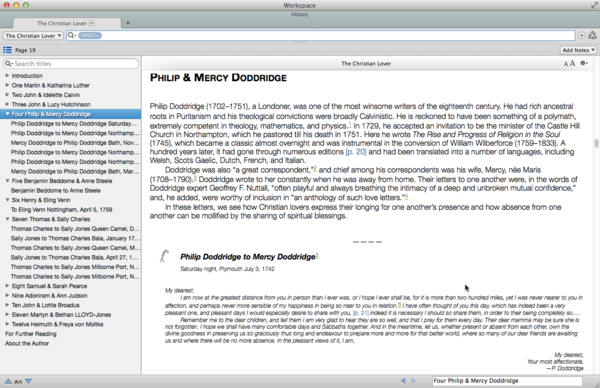
Task: Collapse Five Benjamin Beddome & Anne Steele
Action: [7, 181]
